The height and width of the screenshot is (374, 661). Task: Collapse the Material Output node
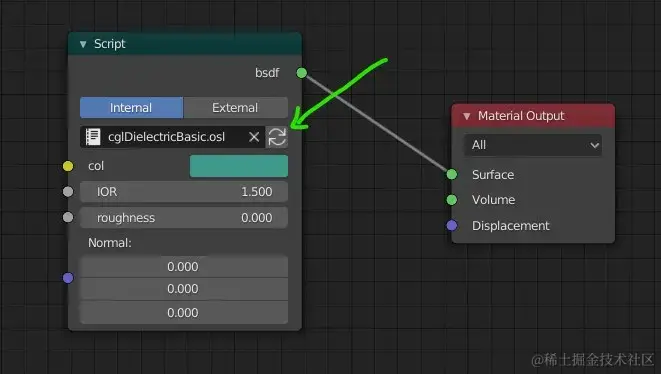tap(467, 116)
